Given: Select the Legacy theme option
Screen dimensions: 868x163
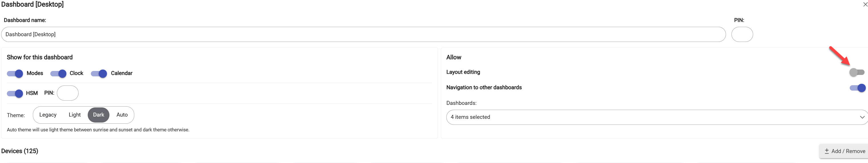Looking at the screenshot, I should 48,115.
